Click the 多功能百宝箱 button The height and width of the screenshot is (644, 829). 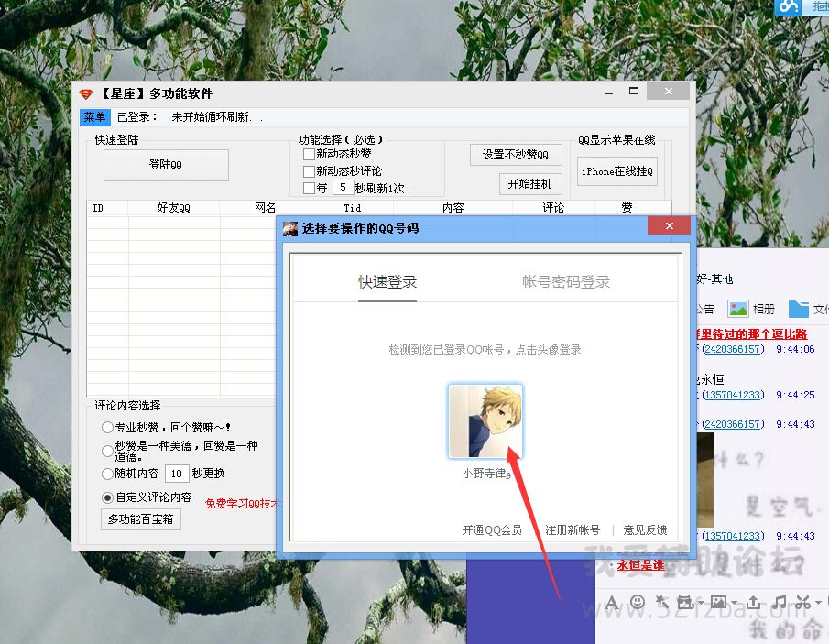(141, 519)
